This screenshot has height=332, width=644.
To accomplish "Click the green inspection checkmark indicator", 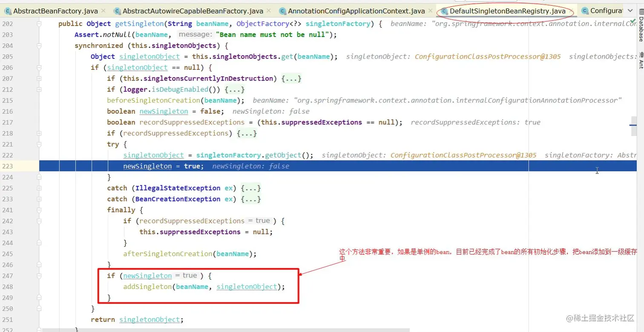I will pos(634,21).
